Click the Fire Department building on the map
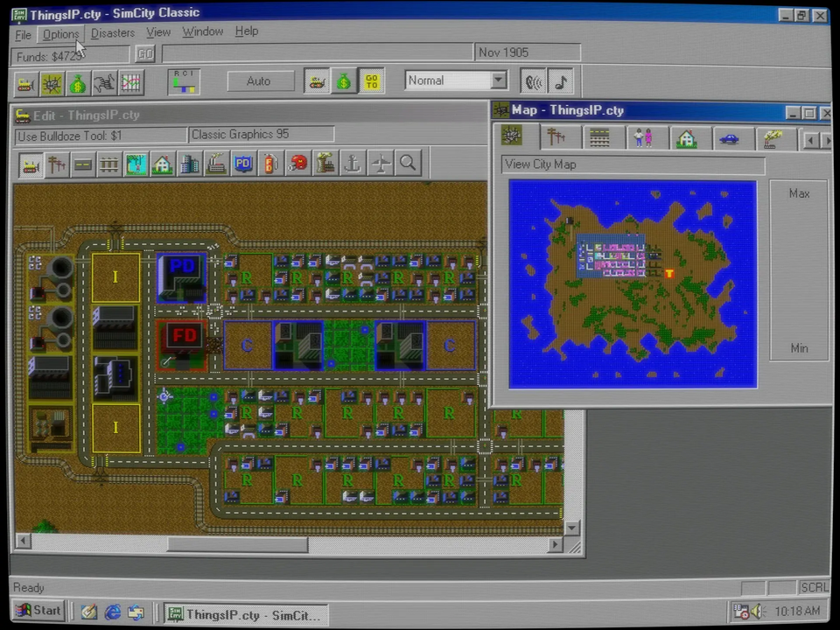The width and height of the screenshot is (840, 630). [x=182, y=346]
